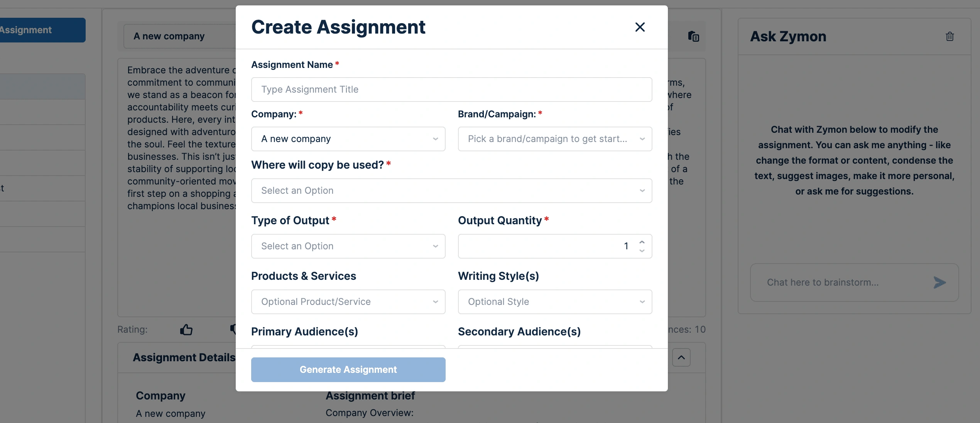Send the chat message with arrow icon
The image size is (980, 423).
coord(939,283)
